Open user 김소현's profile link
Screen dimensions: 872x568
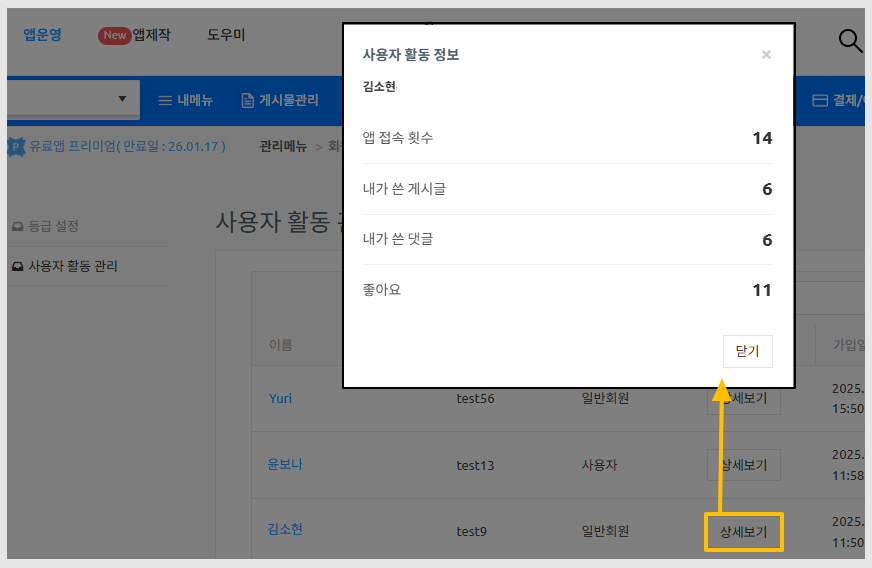pyautogui.click(x=284, y=530)
